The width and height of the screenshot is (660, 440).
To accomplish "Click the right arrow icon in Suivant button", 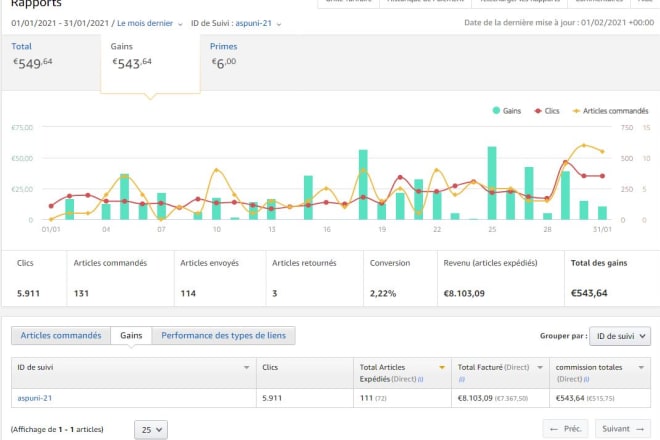I will pos(640,429).
